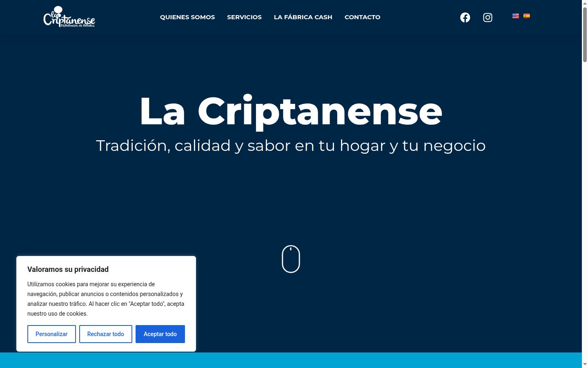Switch language with the US flag

[x=516, y=16]
